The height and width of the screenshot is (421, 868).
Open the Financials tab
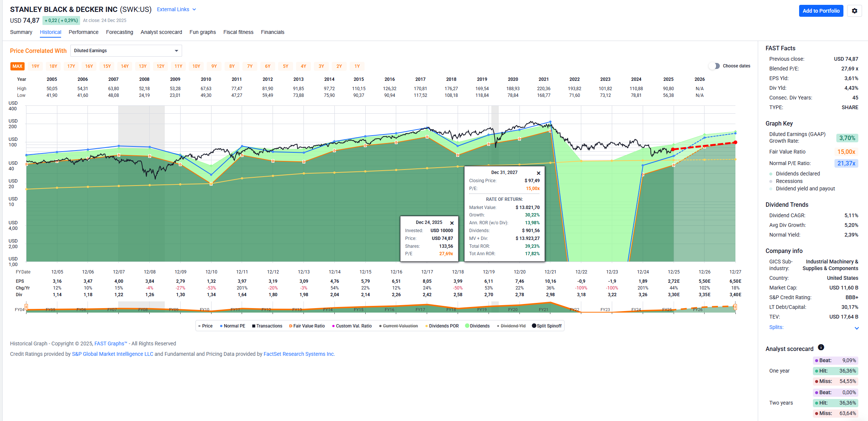point(272,32)
